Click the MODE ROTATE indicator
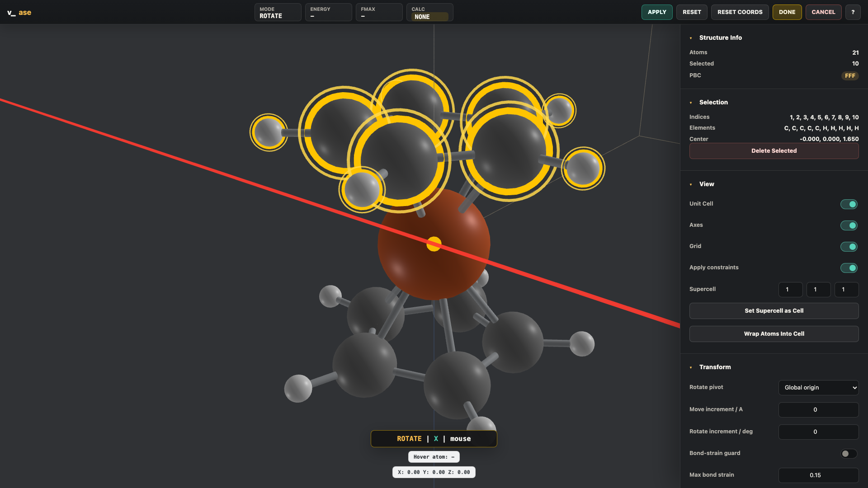Screen dimensions: 868x488 pyautogui.click(x=278, y=12)
